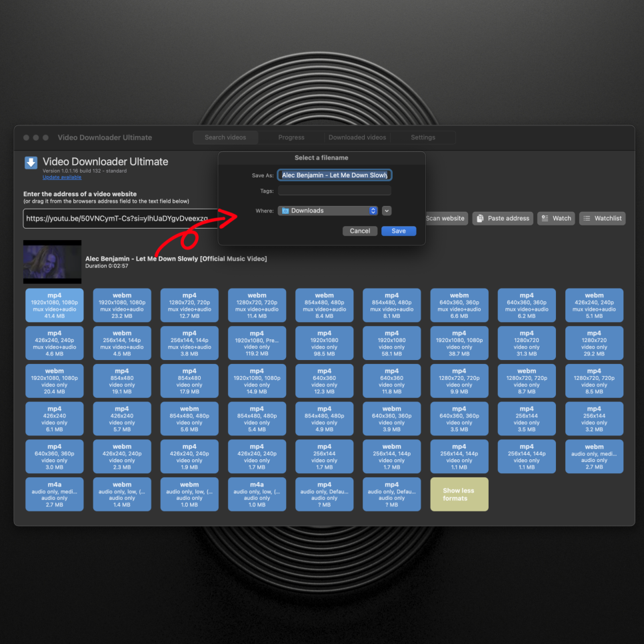Select webm 1080p video only 20.4 MB
This screenshot has width=644, height=644.
(x=54, y=381)
